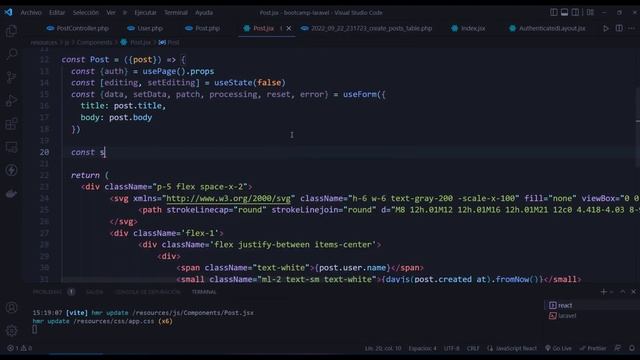The height and width of the screenshot is (360, 640).
Task: Open the notifications bell in status bar
Action: click(632, 348)
